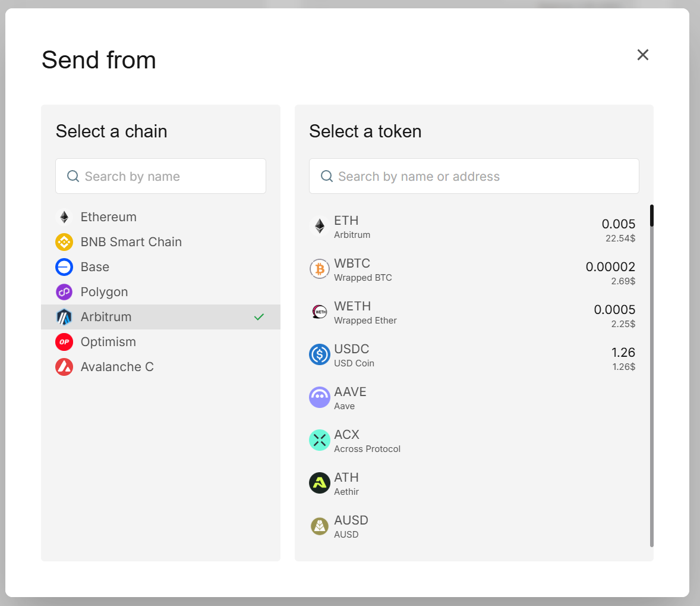The image size is (700, 606).
Task: Click the token search field
Action: (474, 176)
